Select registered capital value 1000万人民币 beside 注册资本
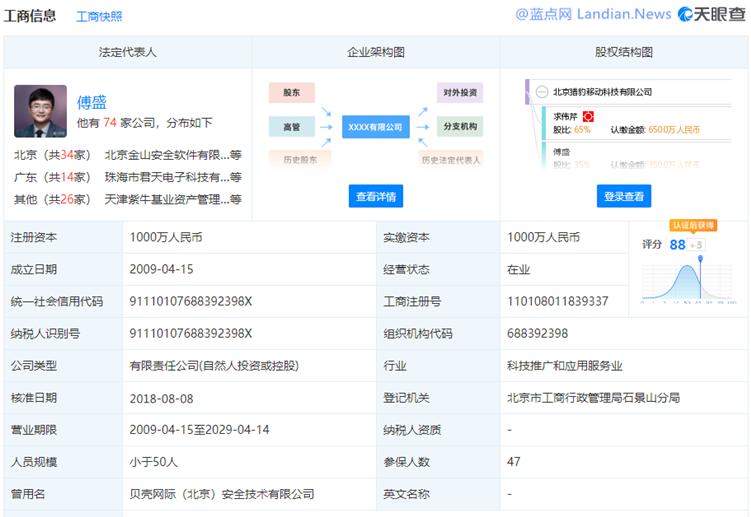Viewport: 751px width, 517px height. 166,237
